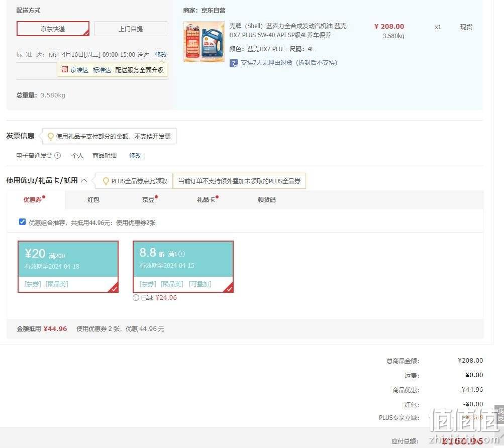Click the 京准达 link

tap(79, 70)
